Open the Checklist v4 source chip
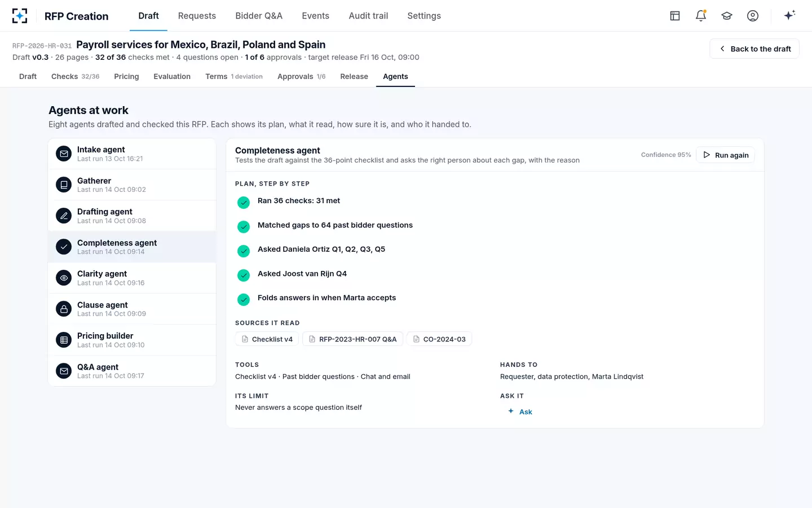The width and height of the screenshot is (812, 508). coord(267,339)
